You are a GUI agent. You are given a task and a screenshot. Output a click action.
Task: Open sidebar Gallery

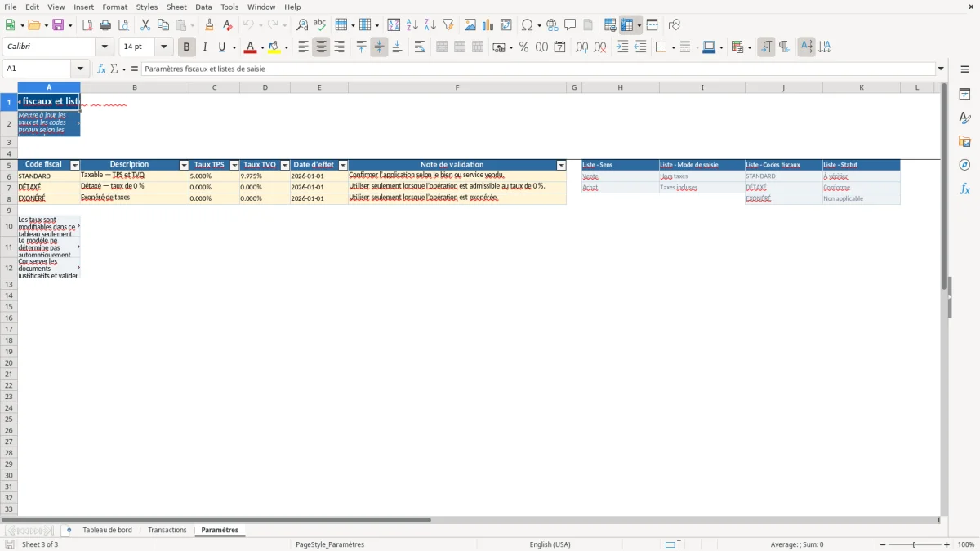click(x=964, y=141)
